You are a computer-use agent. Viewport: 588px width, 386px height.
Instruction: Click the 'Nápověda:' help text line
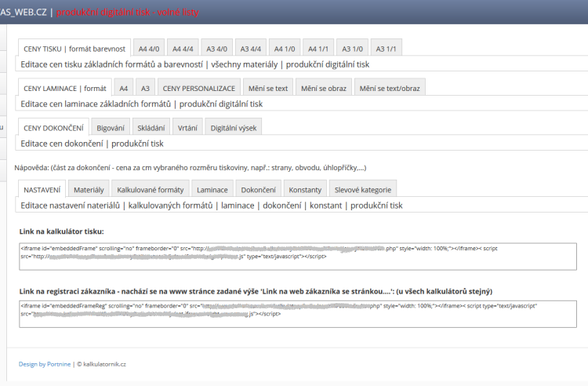pos(191,168)
